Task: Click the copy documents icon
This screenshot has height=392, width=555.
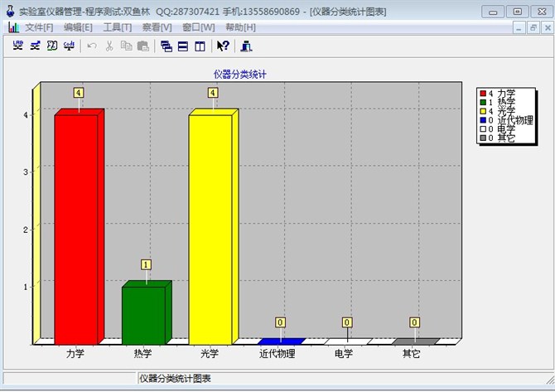Action: tap(127, 46)
